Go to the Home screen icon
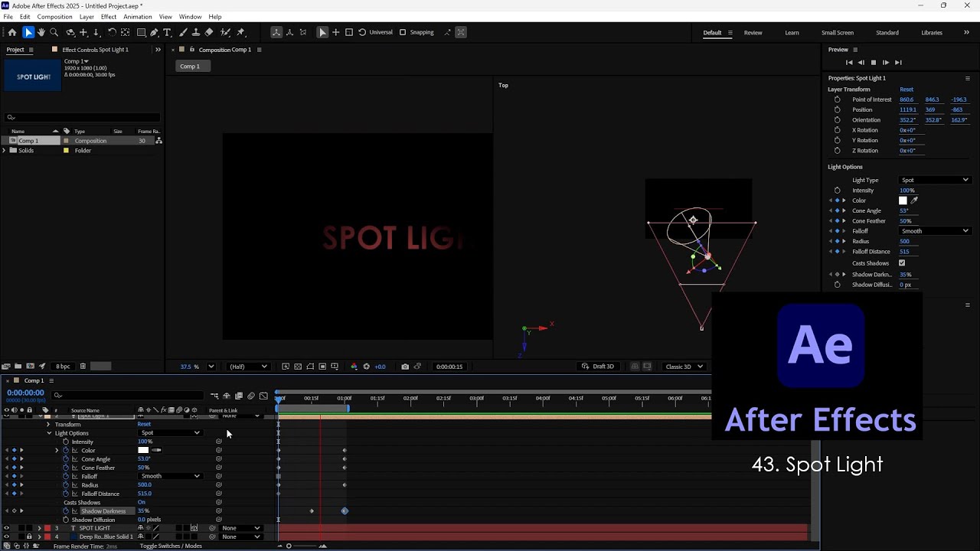This screenshot has height=551, width=980. tap(11, 32)
